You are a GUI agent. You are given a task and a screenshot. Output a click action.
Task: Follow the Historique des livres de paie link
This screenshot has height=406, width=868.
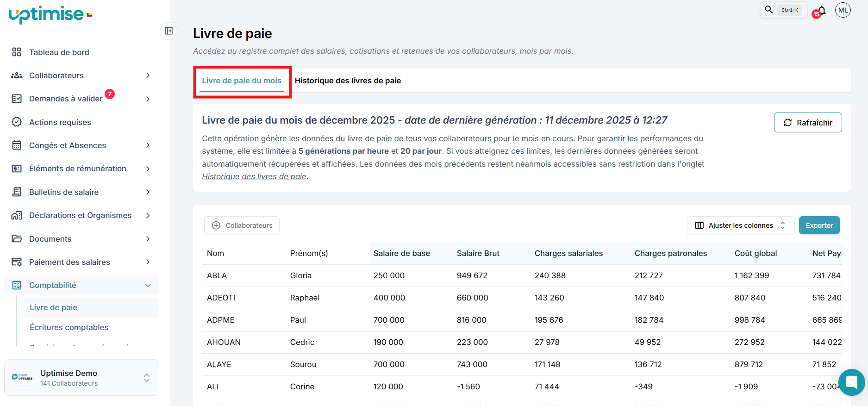pyautogui.click(x=254, y=176)
